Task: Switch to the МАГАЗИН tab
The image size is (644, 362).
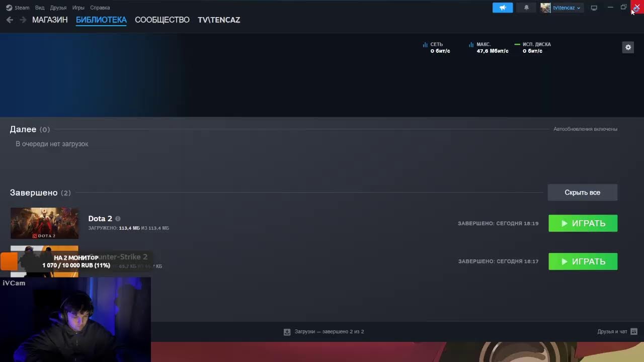Action: (50, 20)
